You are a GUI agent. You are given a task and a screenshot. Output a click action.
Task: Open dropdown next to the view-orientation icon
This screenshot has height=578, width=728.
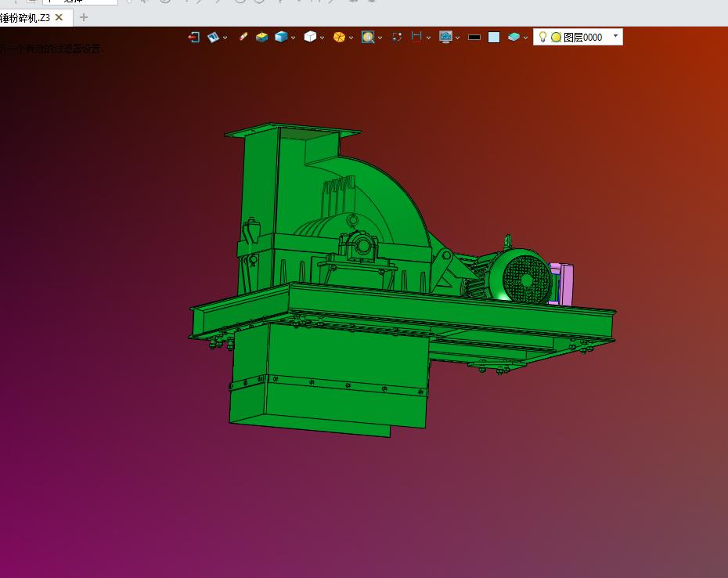pos(225,38)
